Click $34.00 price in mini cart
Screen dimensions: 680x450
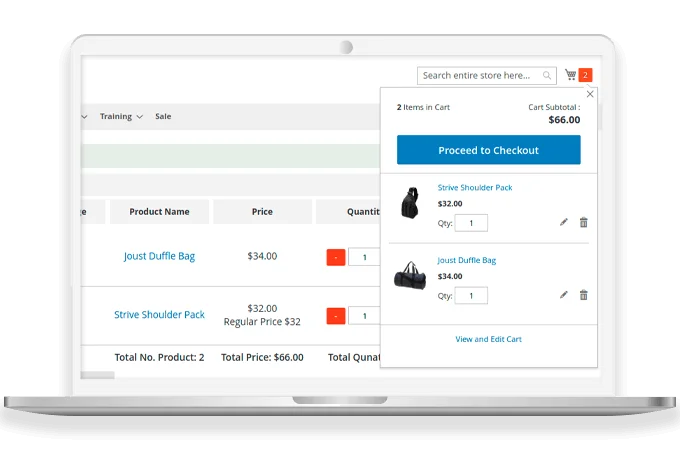point(450,276)
